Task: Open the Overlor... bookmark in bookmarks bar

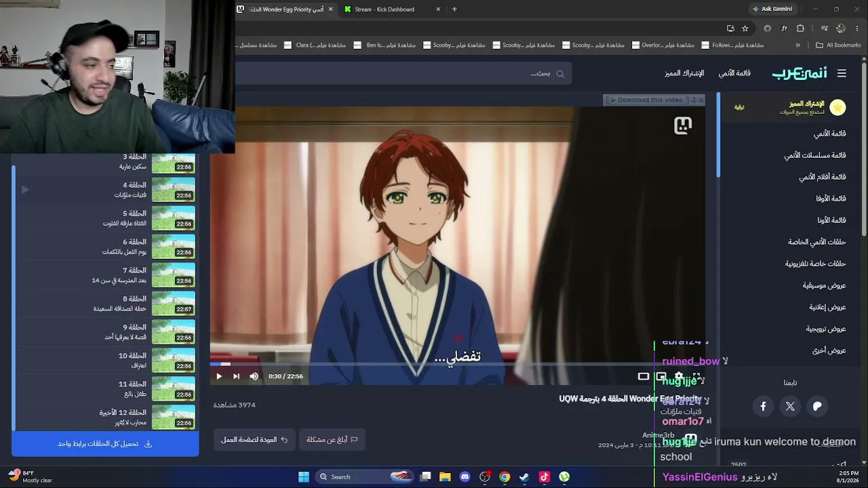Action: tap(663, 45)
